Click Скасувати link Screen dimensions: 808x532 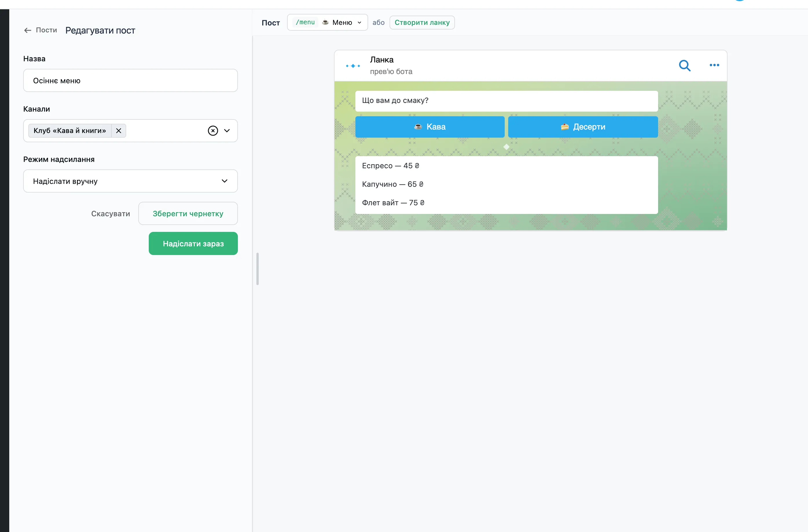click(x=111, y=214)
